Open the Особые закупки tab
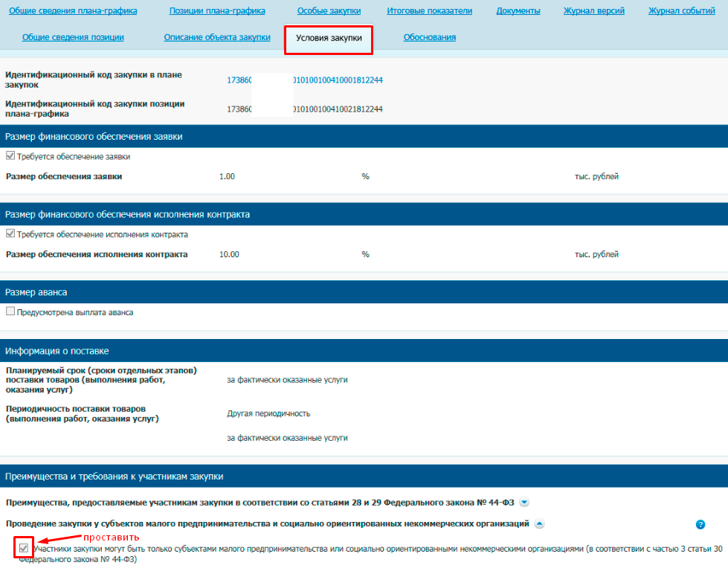The image size is (728, 568). [329, 11]
